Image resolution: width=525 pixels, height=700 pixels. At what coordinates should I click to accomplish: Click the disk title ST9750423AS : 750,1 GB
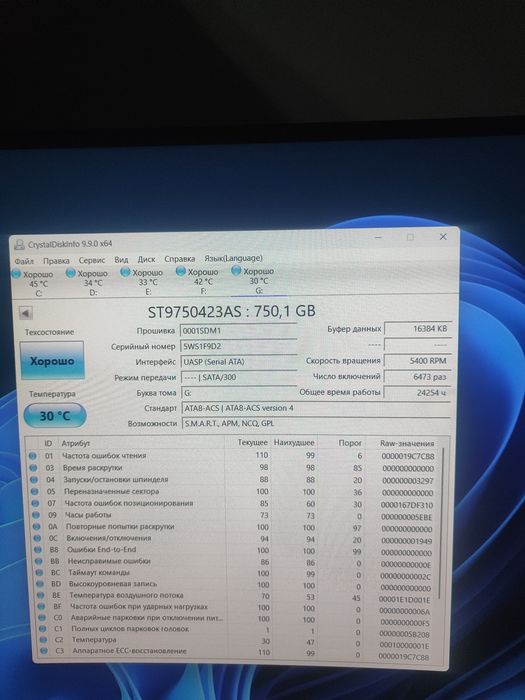(x=232, y=311)
